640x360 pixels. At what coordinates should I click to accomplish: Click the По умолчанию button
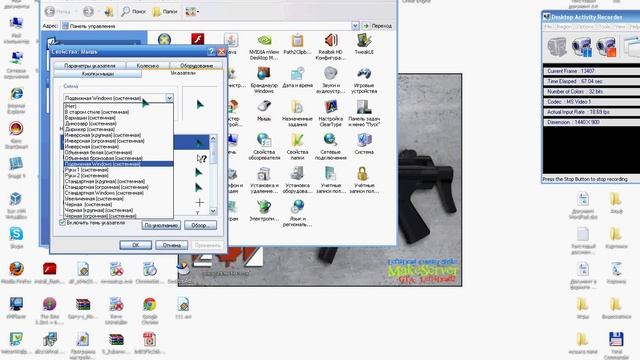click(161, 225)
